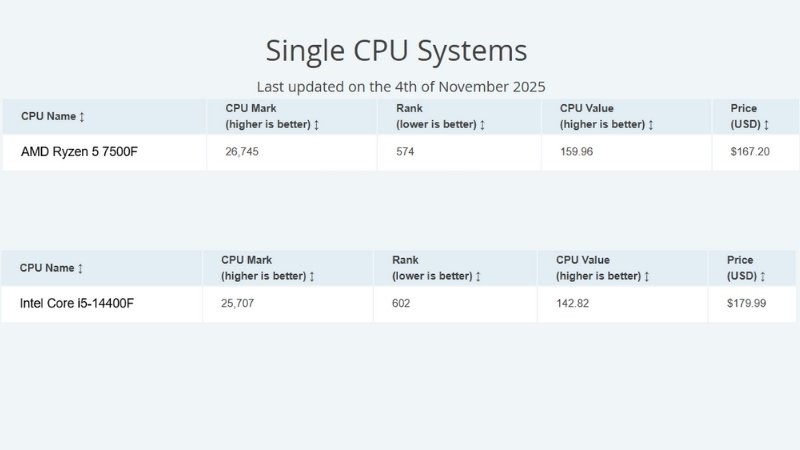The height and width of the screenshot is (450, 800).
Task: Click sort arrow beside first table's Rank header
Action: pos(482,124)
